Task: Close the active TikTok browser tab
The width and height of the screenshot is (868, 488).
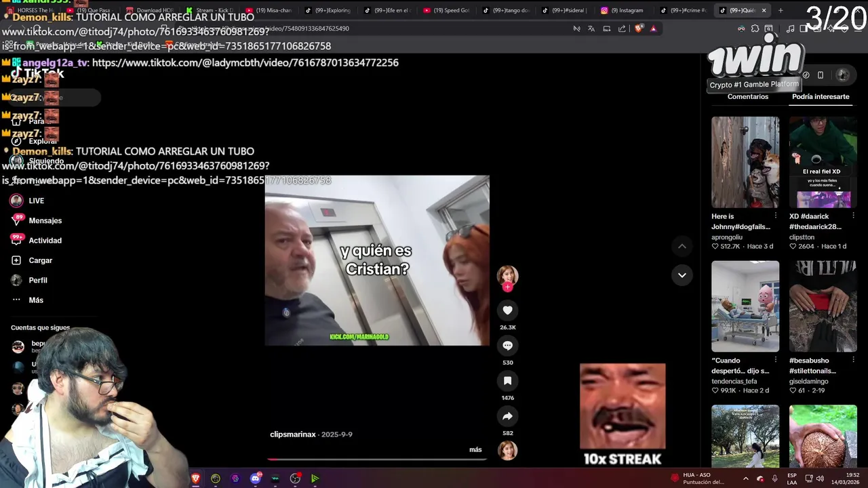Action: click(x=764, y=10)
